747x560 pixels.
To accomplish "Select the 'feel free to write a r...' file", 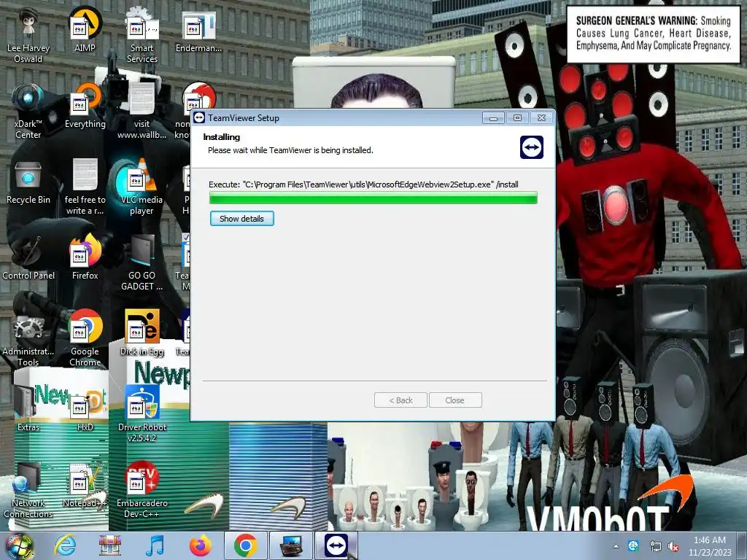I will pos(85,187).
